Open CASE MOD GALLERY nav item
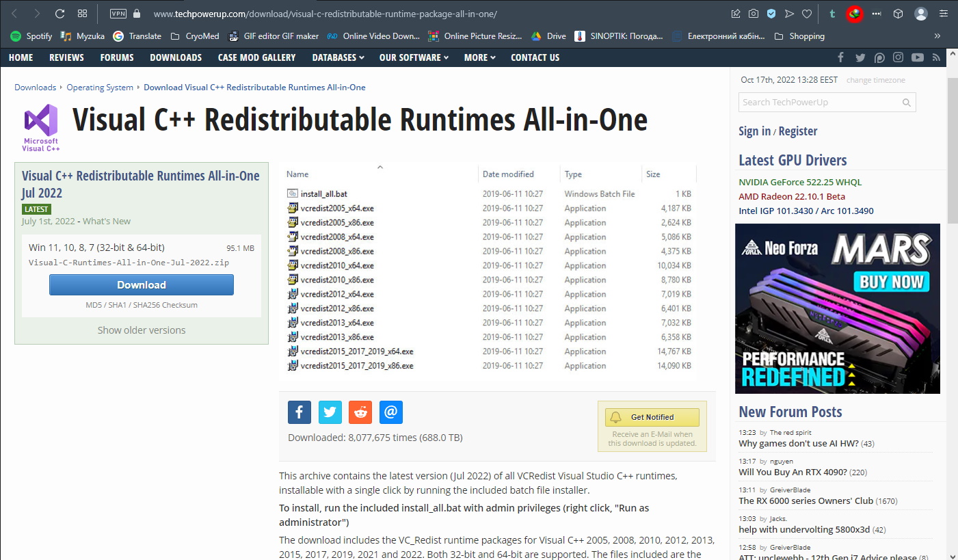Image resolution: width=958 pixels, height=560 pixels. tap(257, 57)
